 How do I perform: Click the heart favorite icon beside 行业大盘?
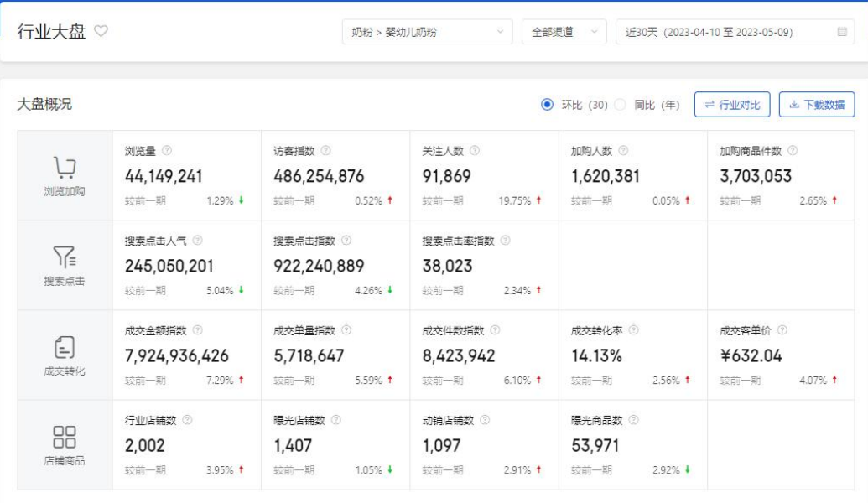click(101, 32)
